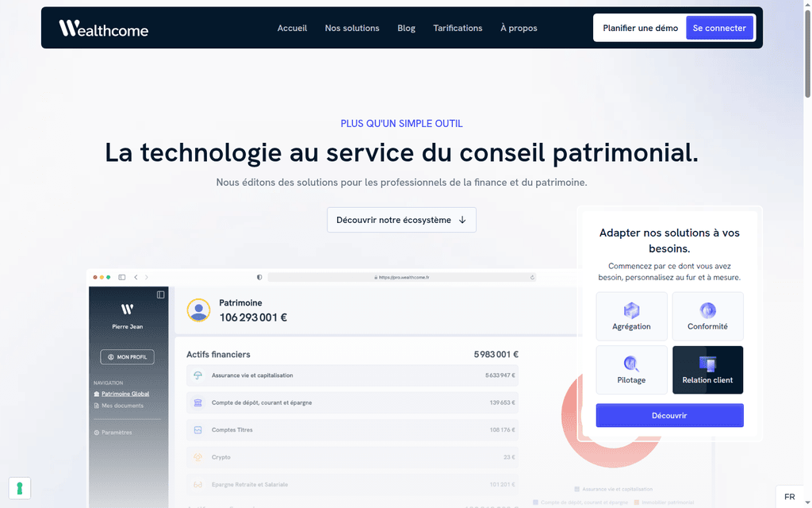Open the Tarifications page
The image size is (812, 508).
pos(458,28)
